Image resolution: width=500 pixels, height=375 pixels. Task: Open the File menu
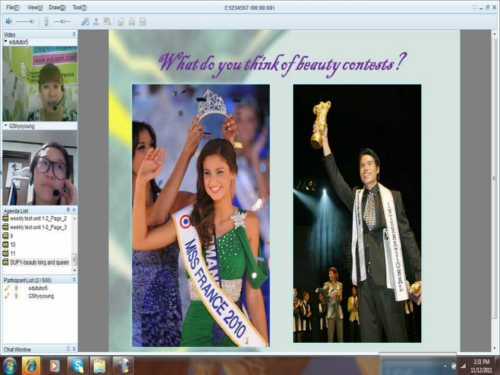[x=13, y=8]
